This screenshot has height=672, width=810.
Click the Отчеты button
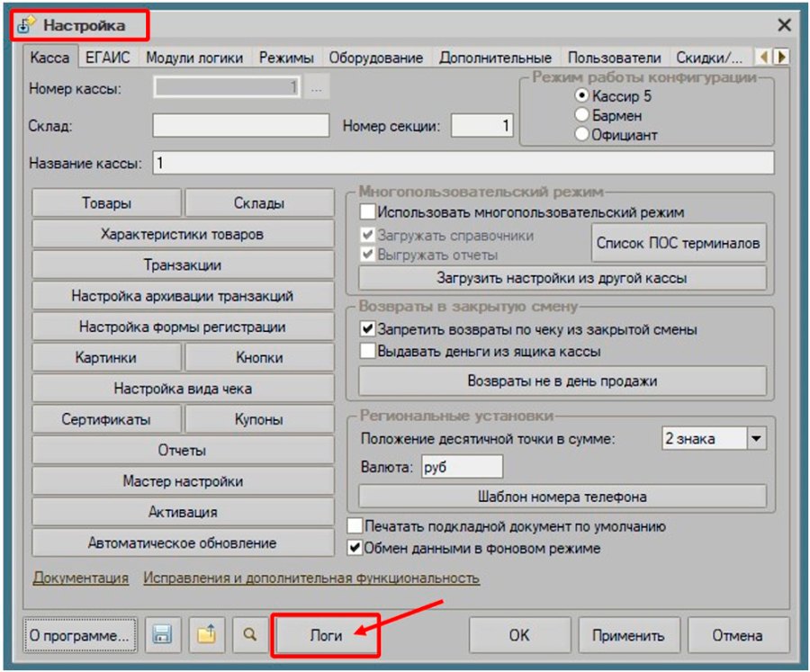(x=183, y=451)
